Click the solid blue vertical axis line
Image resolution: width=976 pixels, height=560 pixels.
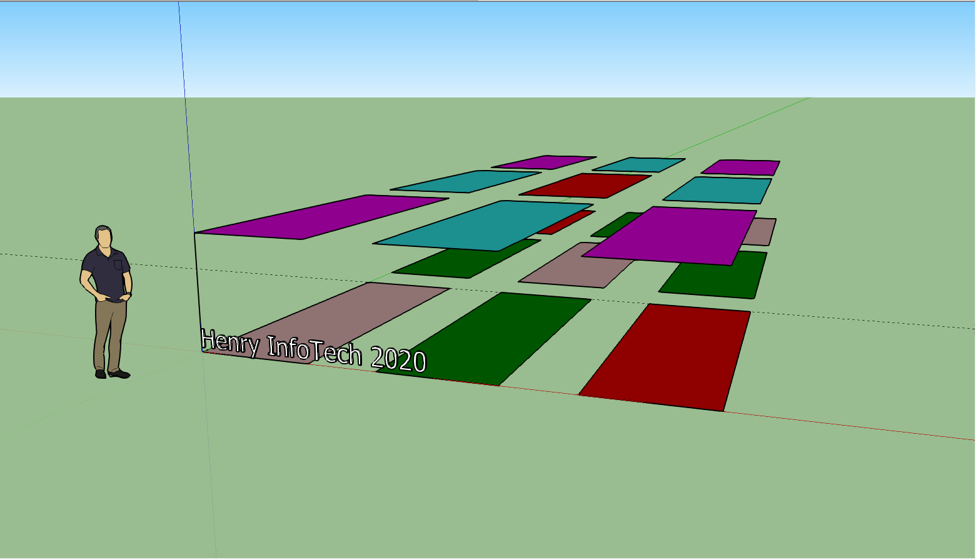coord(186,116)
